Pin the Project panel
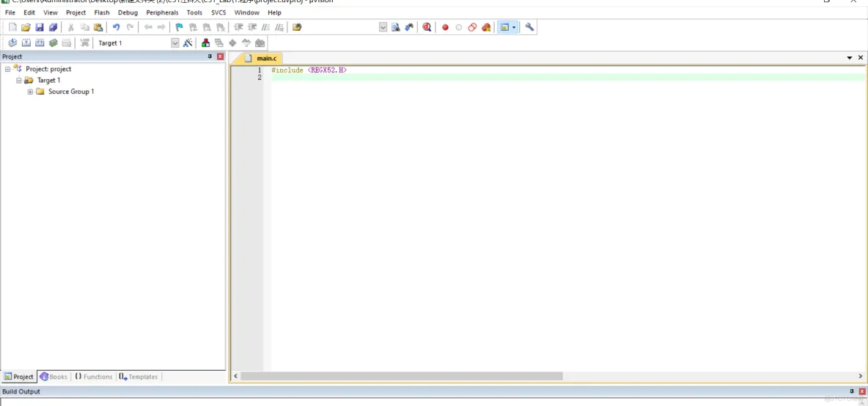The width and height of the screenshot is (868, 406). coord(210,56)
